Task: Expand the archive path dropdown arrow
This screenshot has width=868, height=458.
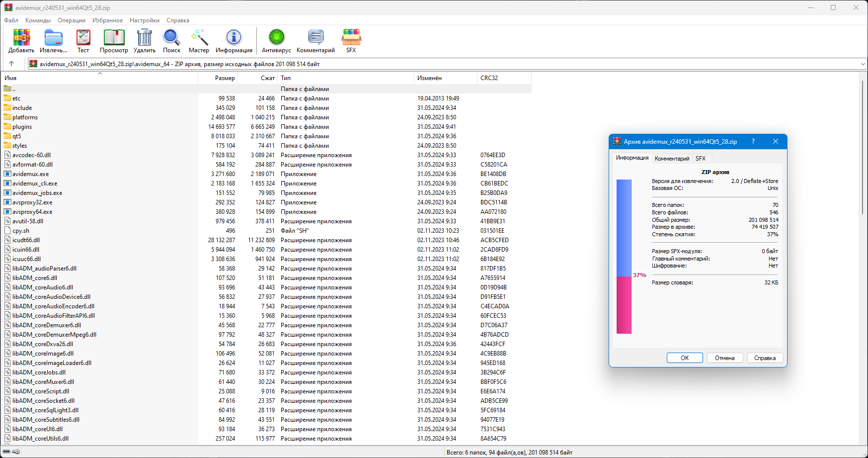Action: [x=863, y=64]
